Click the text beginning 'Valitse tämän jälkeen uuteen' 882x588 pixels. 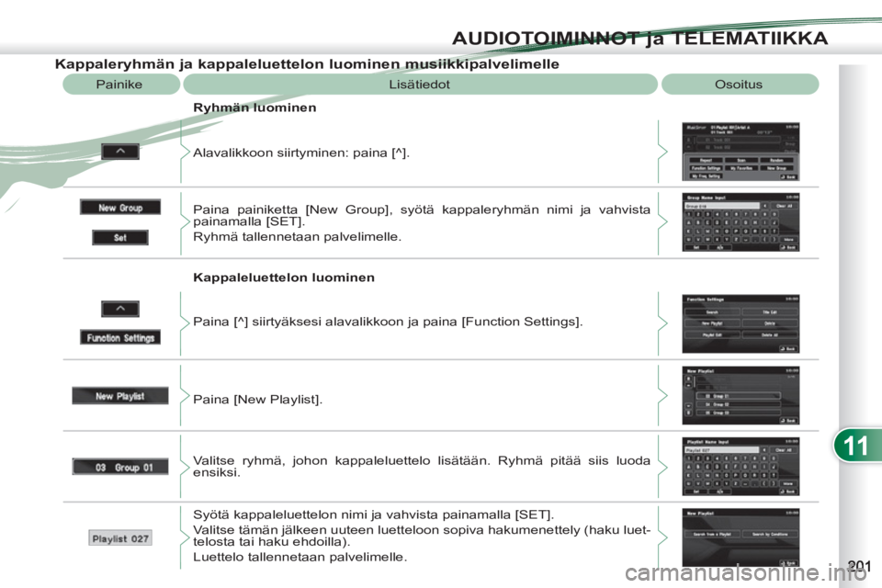point(422,536)
